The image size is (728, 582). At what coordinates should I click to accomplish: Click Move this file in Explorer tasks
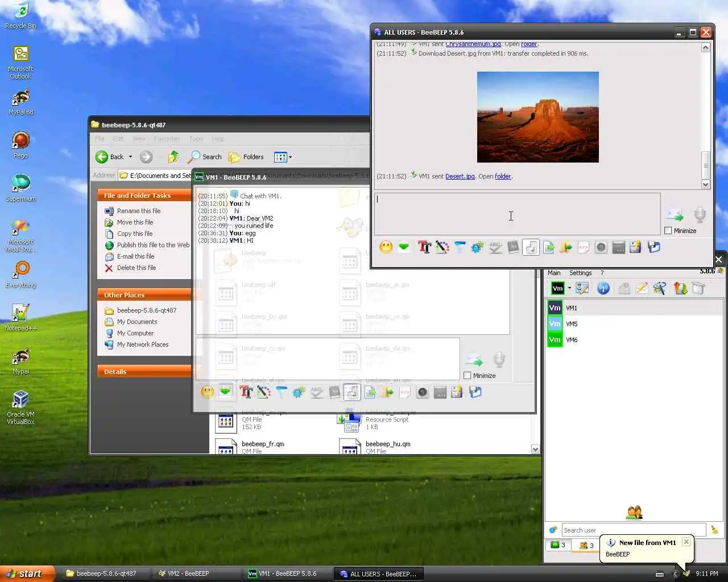pyautogui.click(x=135, y=222)
